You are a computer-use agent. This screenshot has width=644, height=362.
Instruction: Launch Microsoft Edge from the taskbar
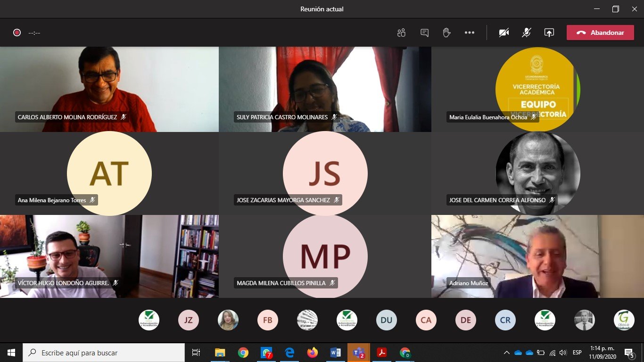click(289, 353)
